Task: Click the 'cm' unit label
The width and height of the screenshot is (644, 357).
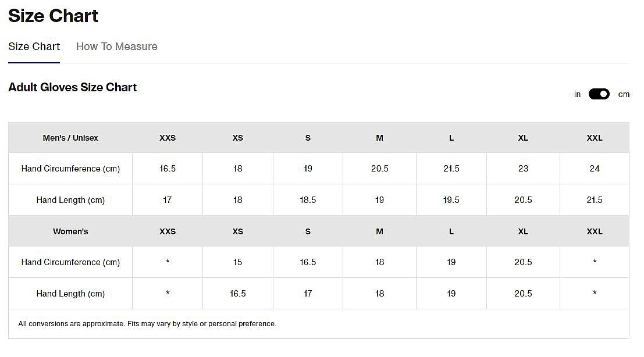Action: pyautogui.click(x=624, y=94)
